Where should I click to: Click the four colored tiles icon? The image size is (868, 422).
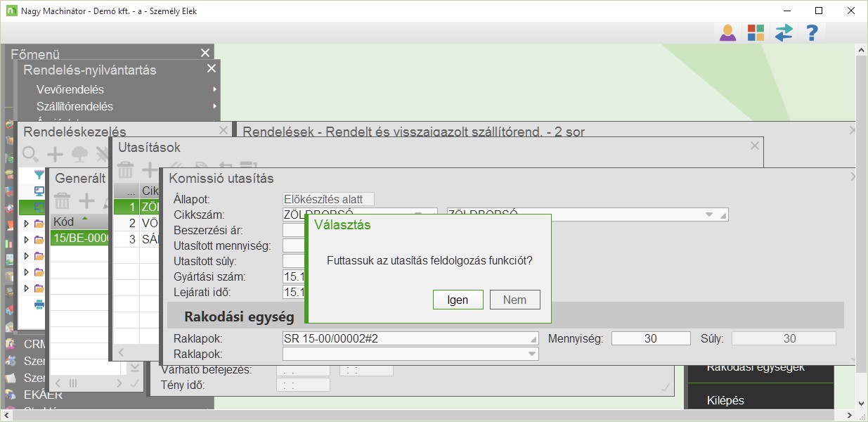(756, 32)
